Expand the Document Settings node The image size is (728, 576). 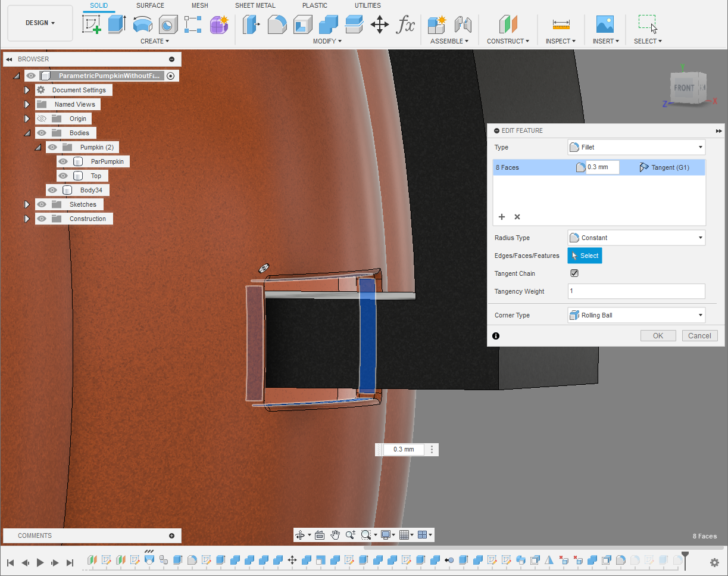[27, 90]
